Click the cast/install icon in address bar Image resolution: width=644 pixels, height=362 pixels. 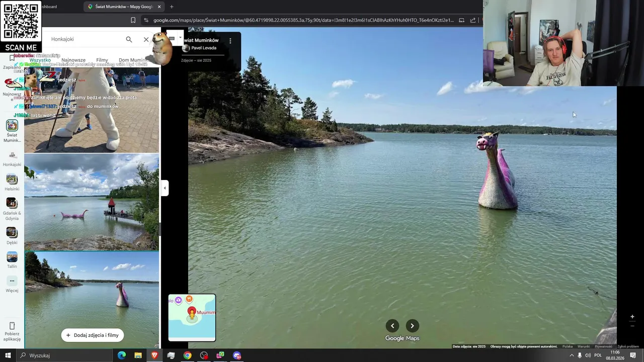tap(461, 20)
